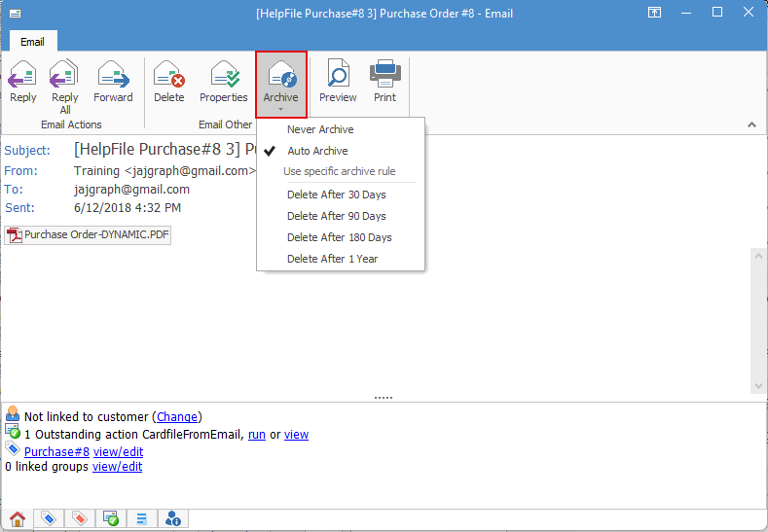Click the recipient jajgraph@gmail.com in To field
768x532 pixels.
click(x=131, y=190)
